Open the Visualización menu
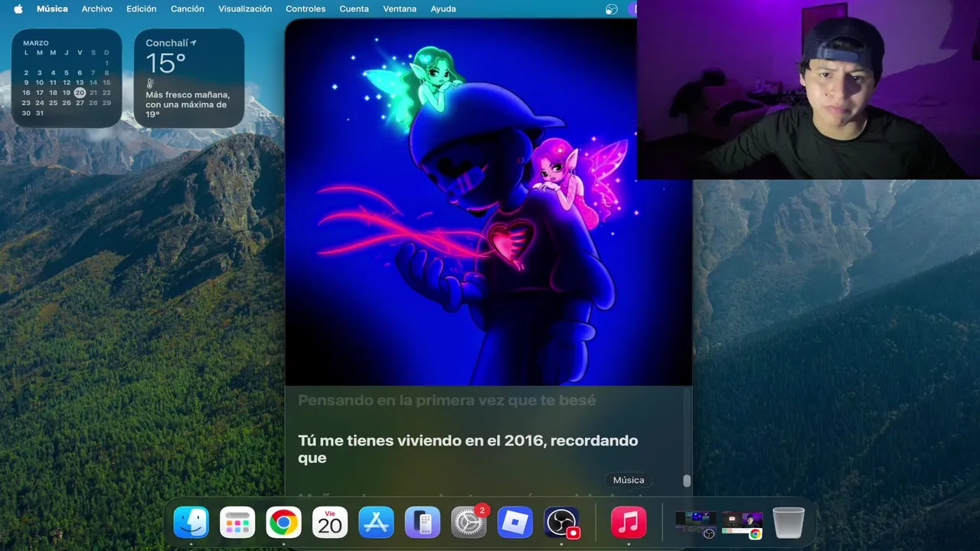The height and width of the screenshot is (551, 980). click(245, 9)
